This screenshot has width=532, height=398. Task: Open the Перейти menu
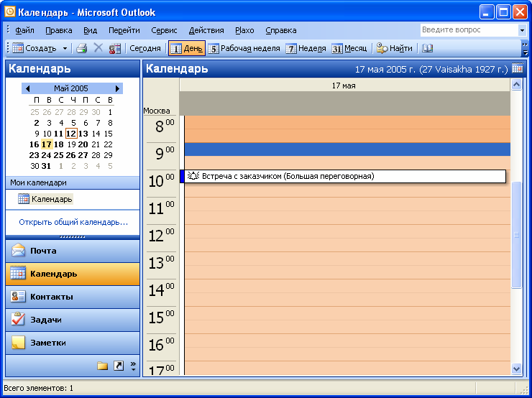(124, 30)
